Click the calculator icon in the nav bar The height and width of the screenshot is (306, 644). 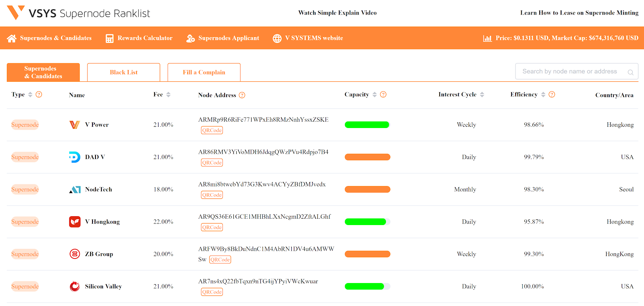109,38
